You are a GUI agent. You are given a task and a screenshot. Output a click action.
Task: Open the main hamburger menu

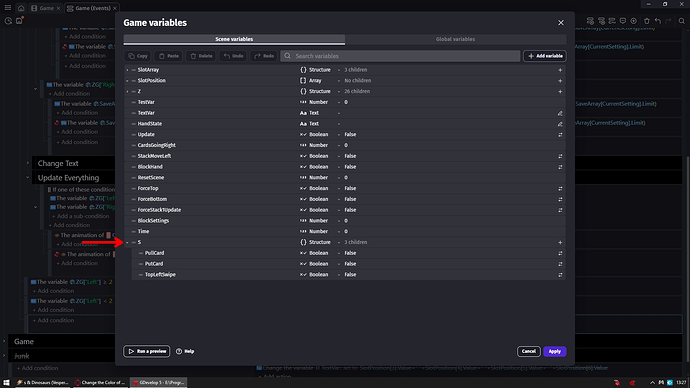tap(8, 8)
